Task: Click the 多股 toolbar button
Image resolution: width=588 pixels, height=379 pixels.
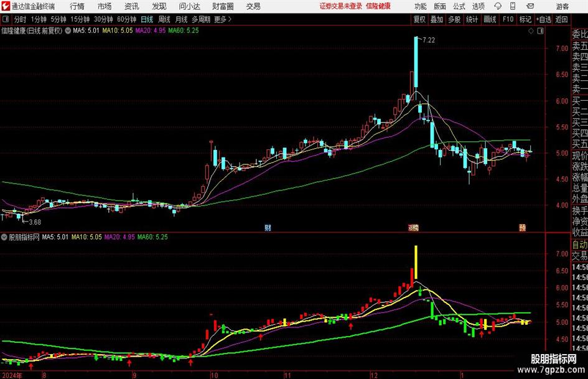Action: pos(454,19)
